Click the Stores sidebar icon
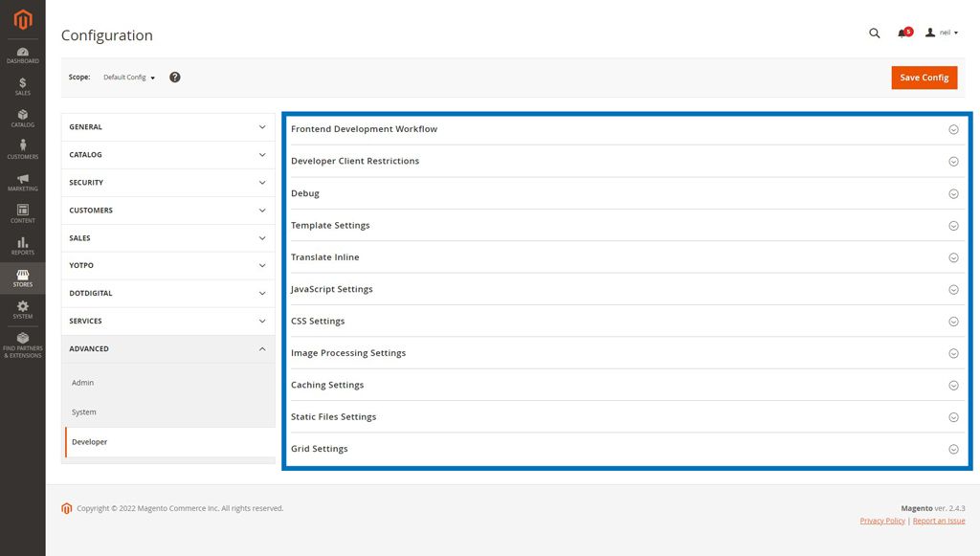The height and width of the screenshot is (556, 980). click(22, 277)
